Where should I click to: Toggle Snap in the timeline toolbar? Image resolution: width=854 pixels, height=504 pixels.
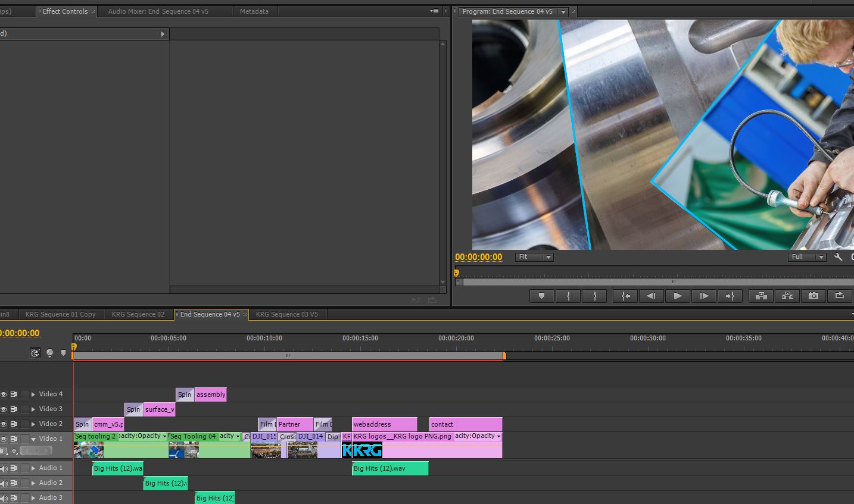[x=35, y=353]
